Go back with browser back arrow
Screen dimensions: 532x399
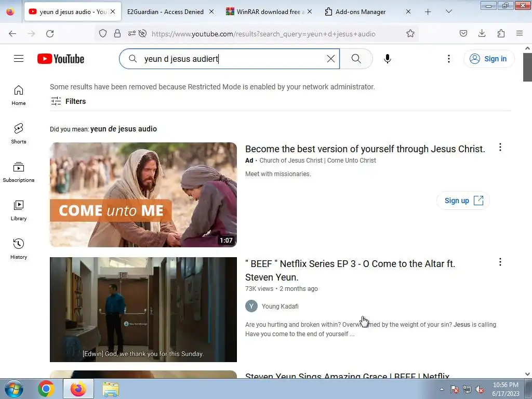[x=12, y=34]
